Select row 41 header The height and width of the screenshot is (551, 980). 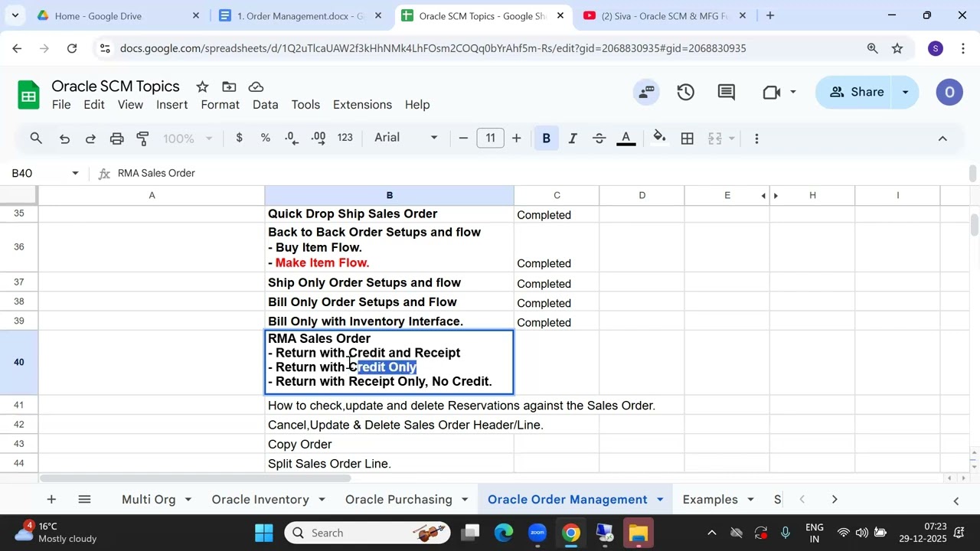(x=18, y=406)
